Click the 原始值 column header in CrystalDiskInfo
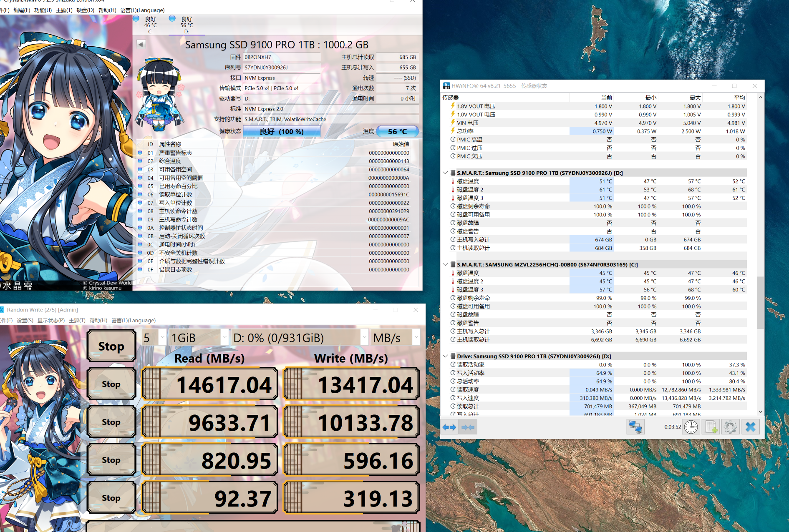Screen dimensions: 789x532 401,144
